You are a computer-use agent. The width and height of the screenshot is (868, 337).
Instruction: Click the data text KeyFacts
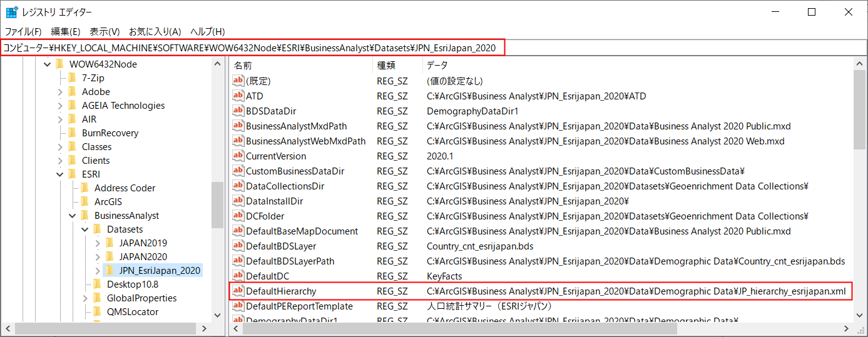[444, 276]
